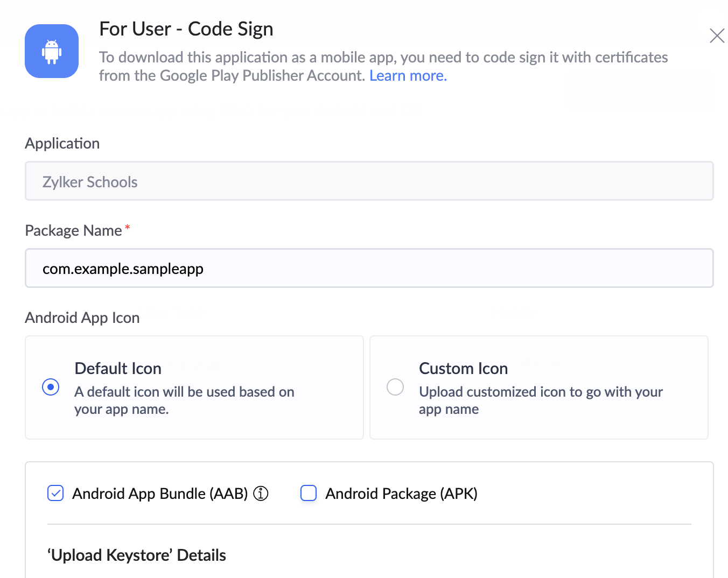
Task: Click the Android Package (APK) label text
Action: coord(401,494)
